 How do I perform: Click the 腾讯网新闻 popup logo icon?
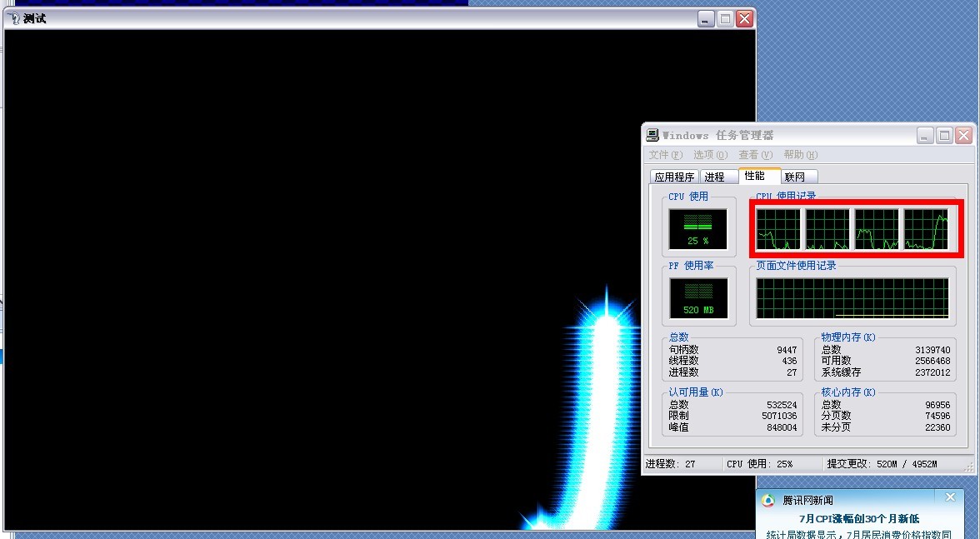tap(768, 501)
